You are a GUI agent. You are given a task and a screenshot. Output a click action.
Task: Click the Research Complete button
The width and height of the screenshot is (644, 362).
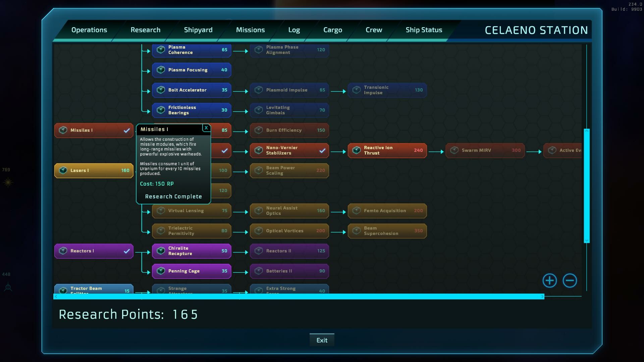coord(173,196)
